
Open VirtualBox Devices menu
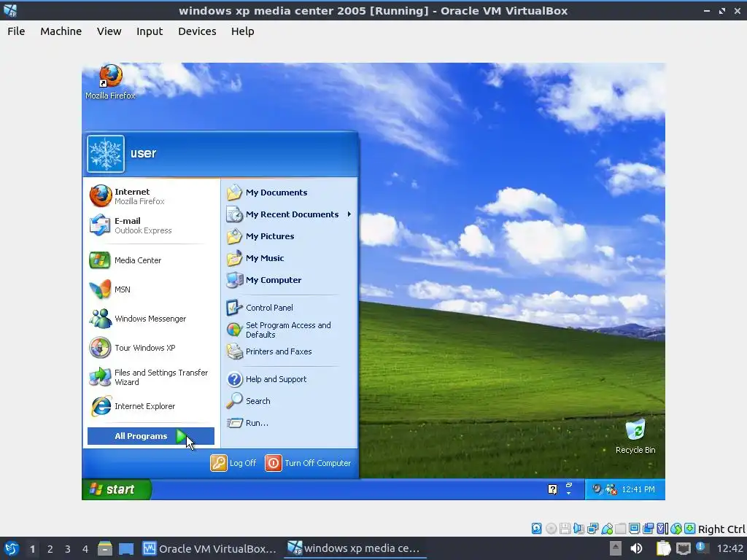click(x=197, y=31)
